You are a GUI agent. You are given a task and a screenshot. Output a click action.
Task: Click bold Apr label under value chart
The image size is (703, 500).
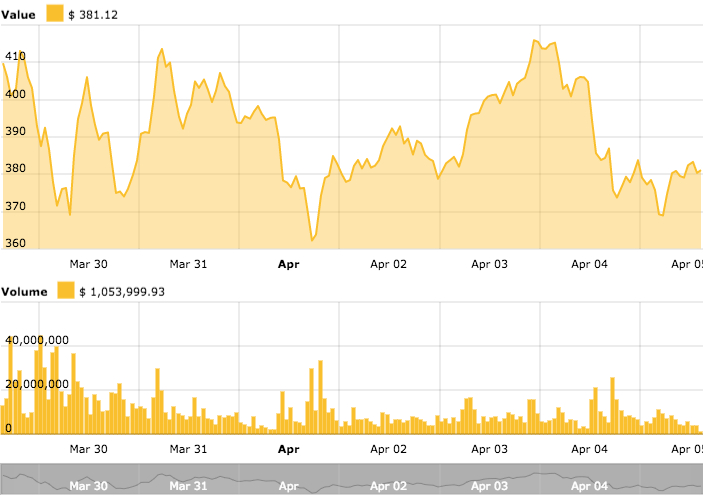(x=289, y=264)
